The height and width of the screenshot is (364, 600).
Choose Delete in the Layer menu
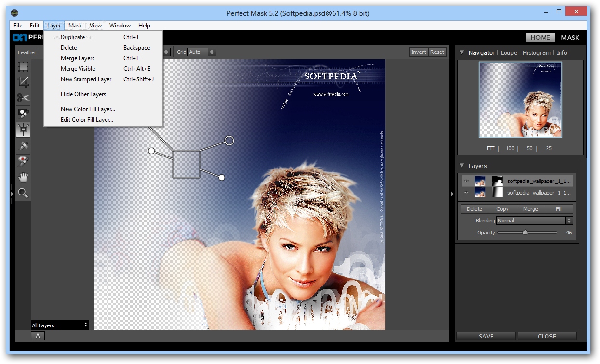[x=103, y=48]
